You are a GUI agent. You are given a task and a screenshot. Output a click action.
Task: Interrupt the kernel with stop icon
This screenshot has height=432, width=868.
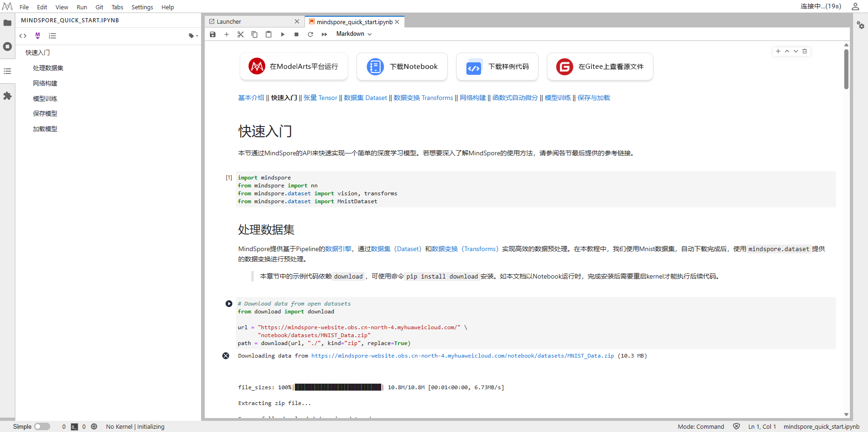296,34
